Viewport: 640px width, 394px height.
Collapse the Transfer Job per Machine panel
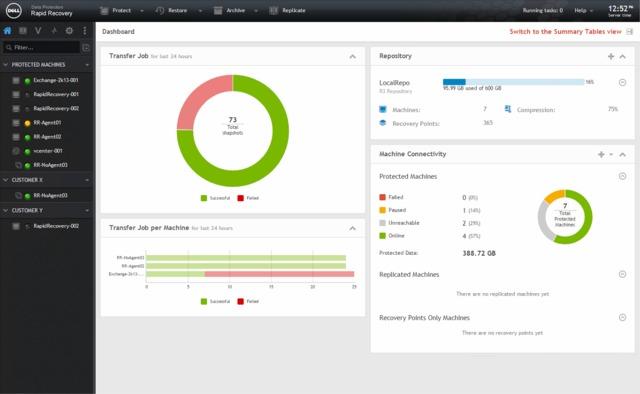353,228
